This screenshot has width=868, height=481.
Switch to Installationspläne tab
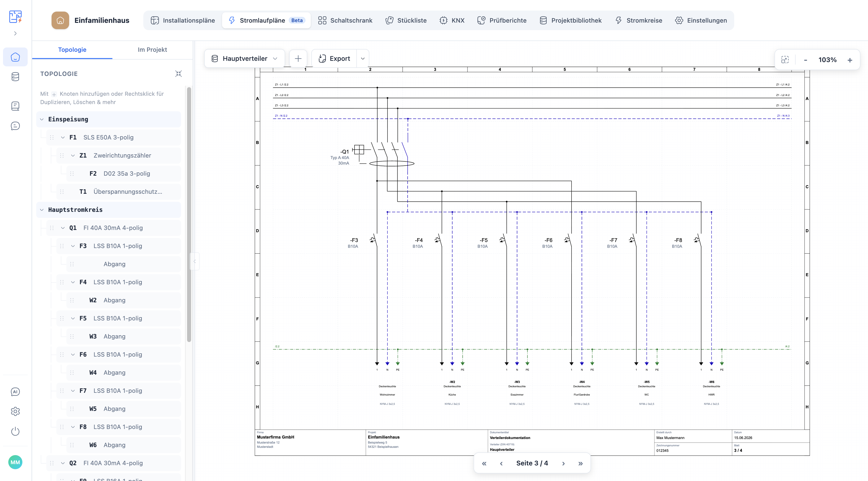tap(183, 20)
